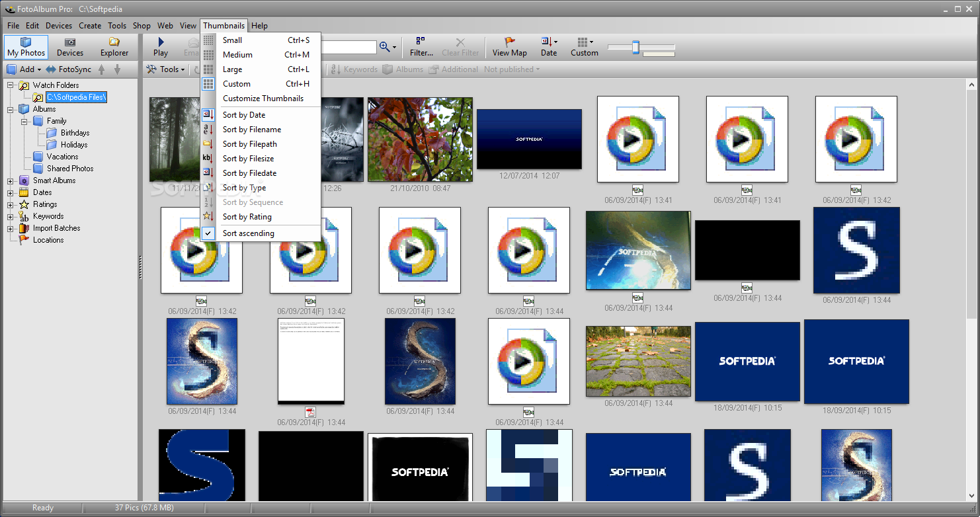Image resolution: width=980 pixels, height=517 pixels.
Task: Click the '37 Pics (67.8 MB)' status text
Action: [144, 508]
